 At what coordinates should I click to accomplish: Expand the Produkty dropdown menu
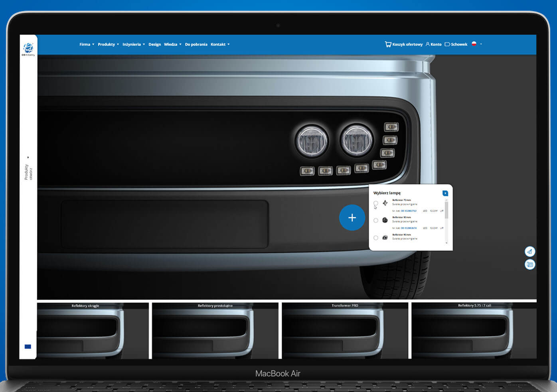coord(108,44)
